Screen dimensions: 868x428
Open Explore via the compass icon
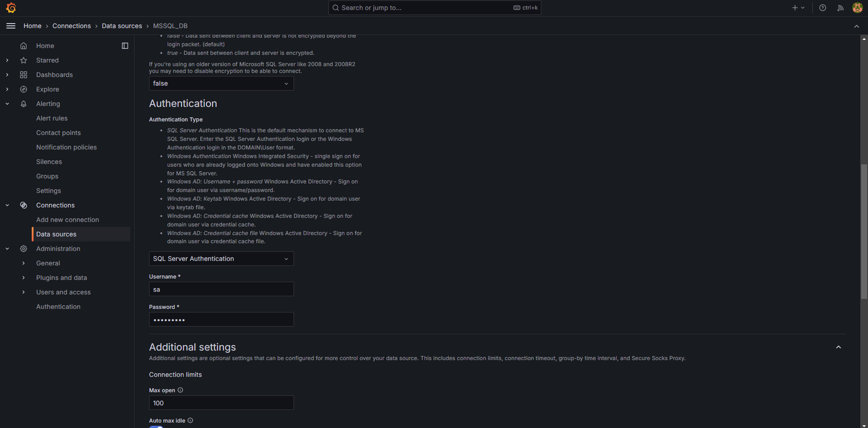click(x=24, y=89)
